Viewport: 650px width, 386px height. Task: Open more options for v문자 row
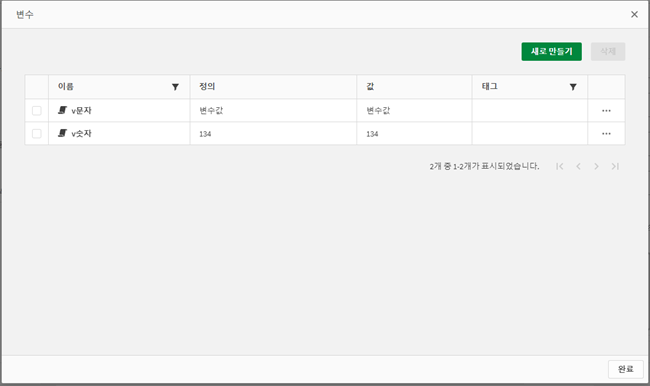[x=606, y=111]
